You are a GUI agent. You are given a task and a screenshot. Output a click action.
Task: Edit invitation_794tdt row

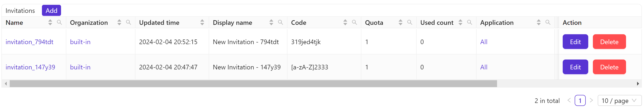pyautogui.click(x=575, y=42)
